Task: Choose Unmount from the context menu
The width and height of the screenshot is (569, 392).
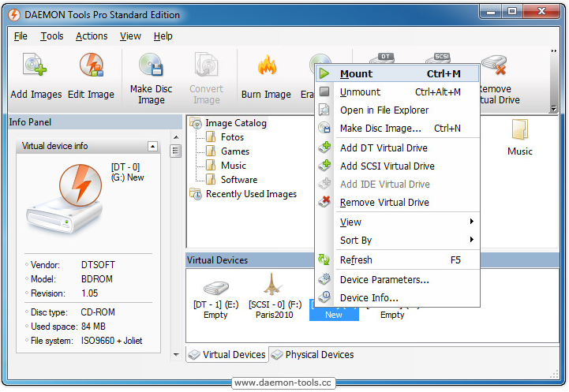Action: coord(398,91)
